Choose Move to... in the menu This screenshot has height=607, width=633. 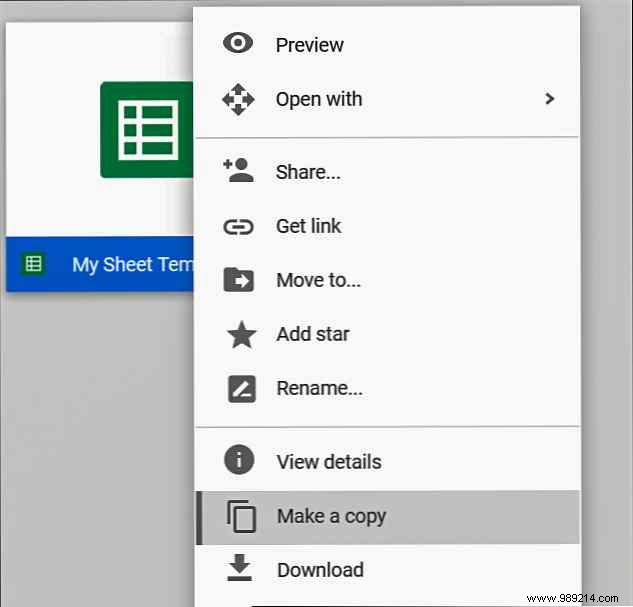[387, 280]
